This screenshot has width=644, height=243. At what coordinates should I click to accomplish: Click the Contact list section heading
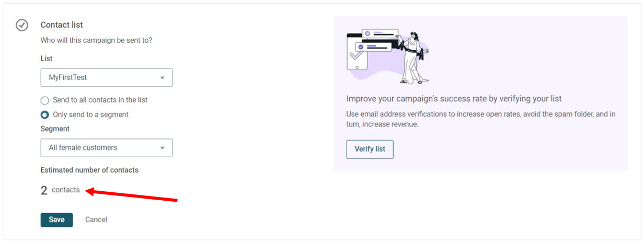point(62,25)
